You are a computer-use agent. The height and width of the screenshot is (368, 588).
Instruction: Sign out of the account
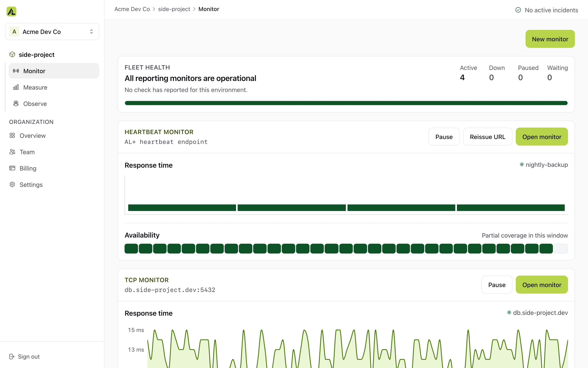pos(24,357)
